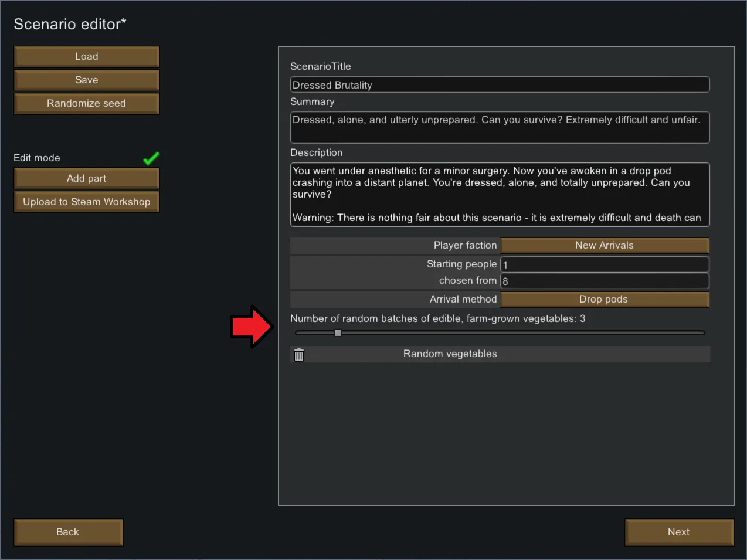747x560 pixels.
Task: Click the far right end of the vegetable slider track
Action: (702, 333)
